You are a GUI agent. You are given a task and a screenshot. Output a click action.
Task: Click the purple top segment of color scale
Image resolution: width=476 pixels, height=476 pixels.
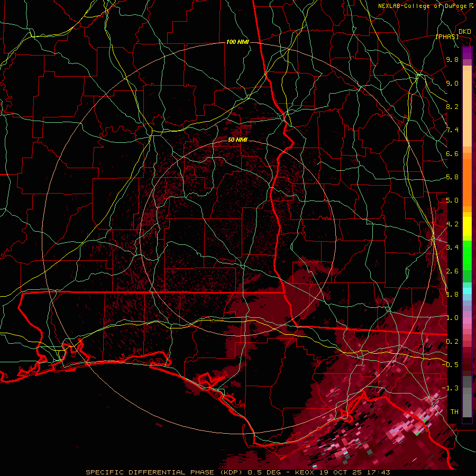(467, 53)
